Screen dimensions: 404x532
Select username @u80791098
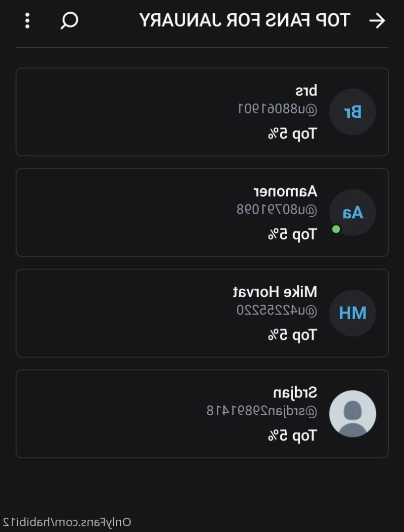click(x=277, y=210)
